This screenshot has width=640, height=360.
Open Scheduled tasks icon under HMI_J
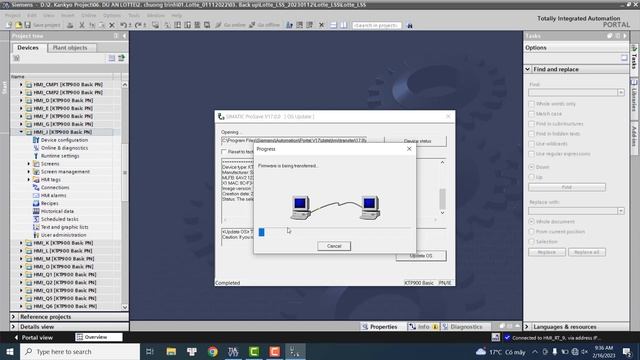point(36,219)
